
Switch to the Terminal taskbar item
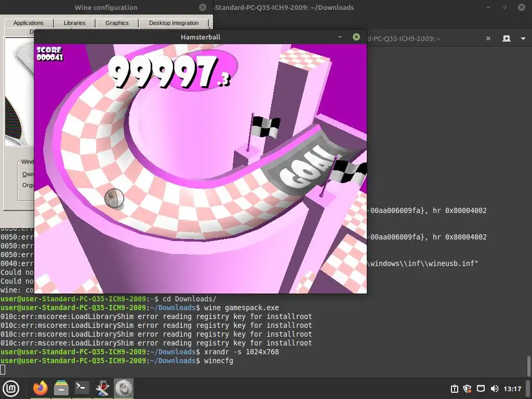pos(82,388)
